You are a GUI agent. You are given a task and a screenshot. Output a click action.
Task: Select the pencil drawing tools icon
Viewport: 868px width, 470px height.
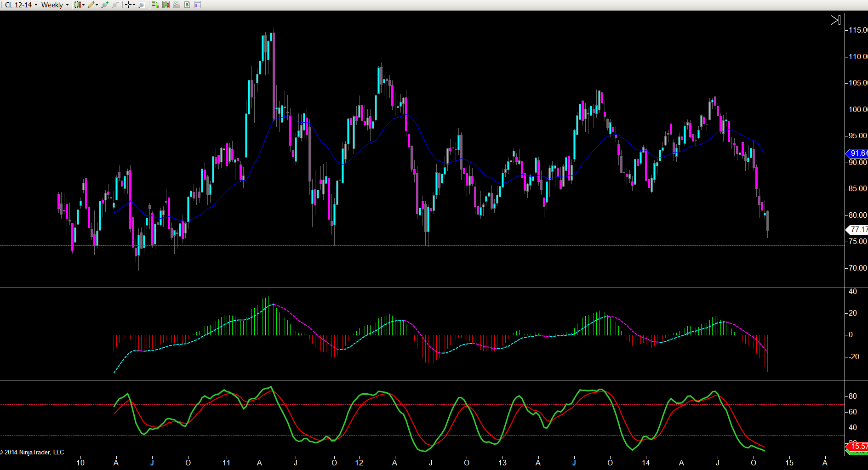[x=91, y=5]
